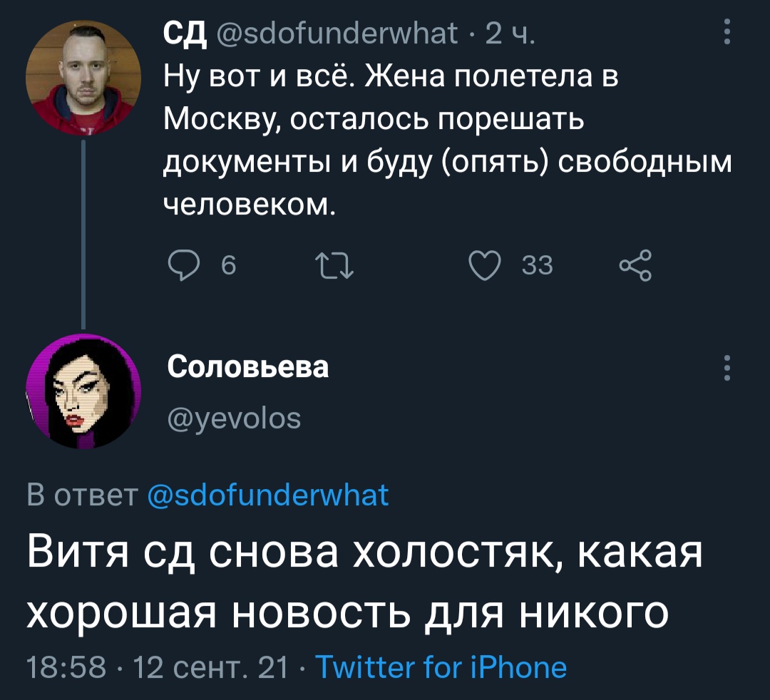Open Соловьева's pixel-art avatar
Screen dimensions: 770x700
(83, 391)
